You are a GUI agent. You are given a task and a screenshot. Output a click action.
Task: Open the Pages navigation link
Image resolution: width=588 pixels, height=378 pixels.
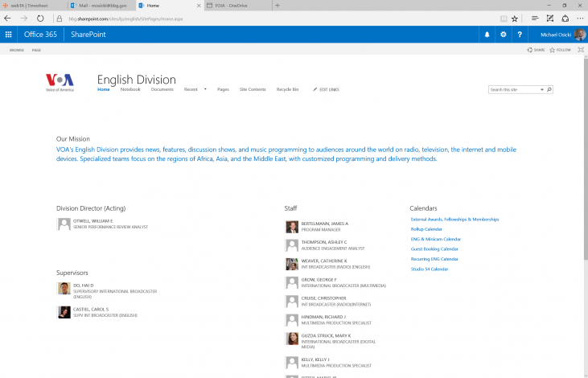pyautogui.click(x=223, y=89)
